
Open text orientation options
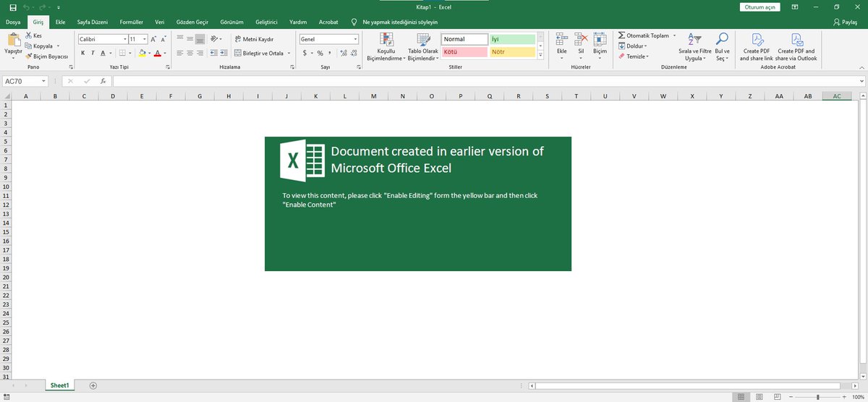[216, 39]
